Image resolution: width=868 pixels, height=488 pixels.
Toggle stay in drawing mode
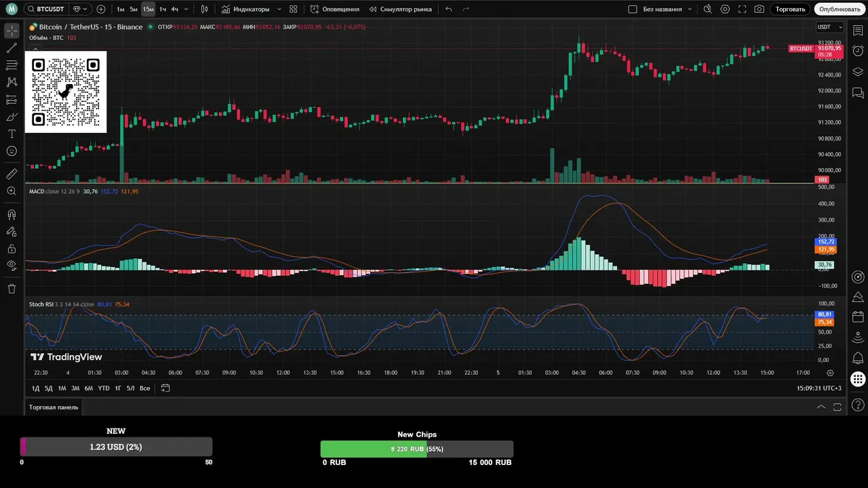click(12, 232)
